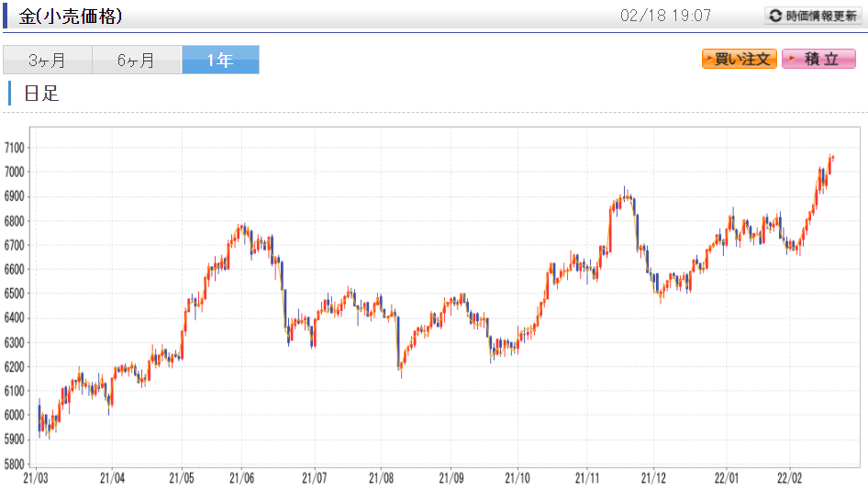Click the 6500 y-axis label
868x489 pixels.
click(15, 295)
